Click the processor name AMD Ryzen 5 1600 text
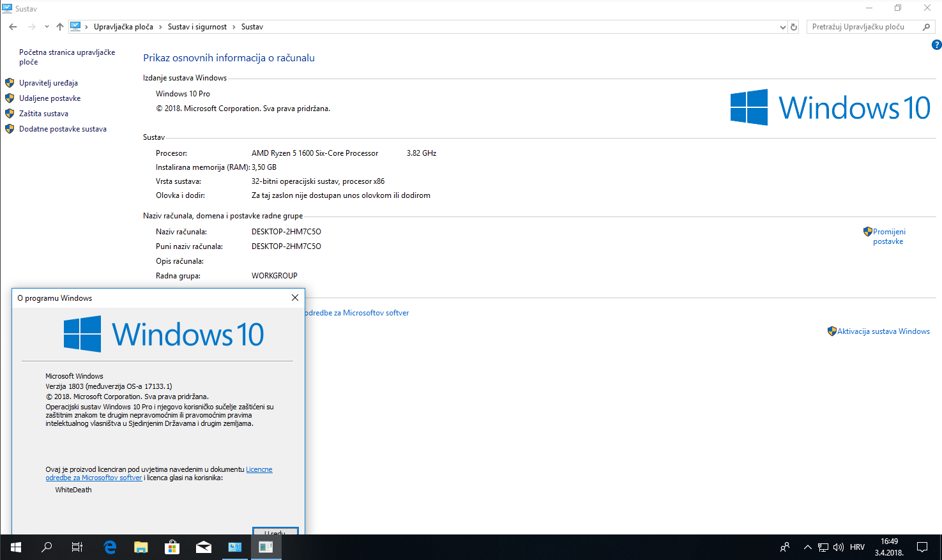Screen dimensions: 942x560 click(315, 153)
